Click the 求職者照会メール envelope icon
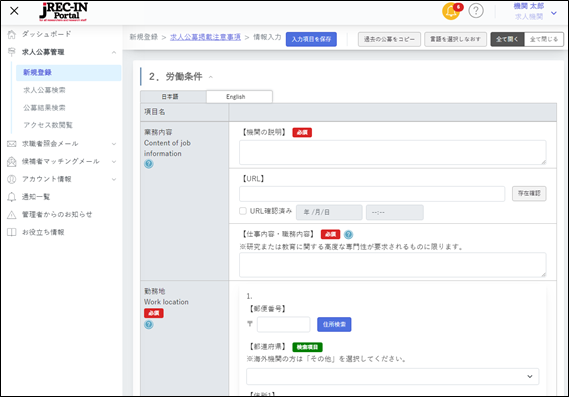The image size is (569, 397). click(x=12, y=144)
